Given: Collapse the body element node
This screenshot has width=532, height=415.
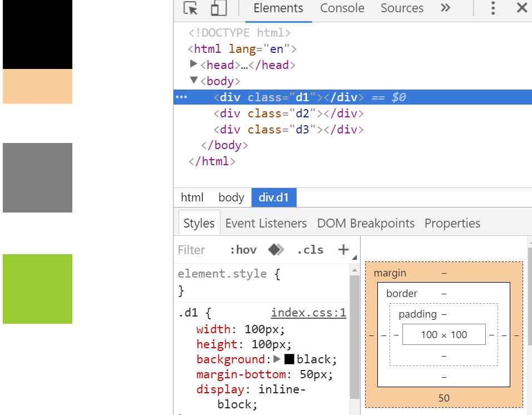Looking at the screenshot, I should click(194, 80).
